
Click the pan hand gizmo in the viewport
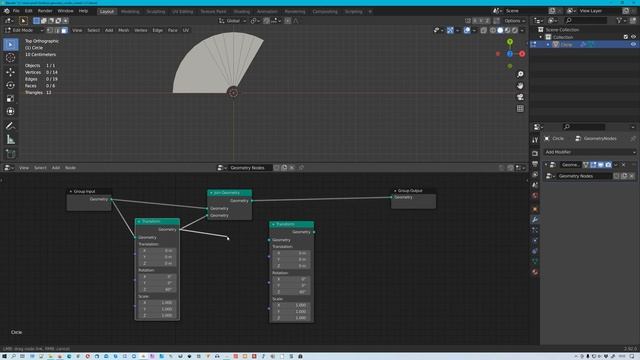coord(520,86)
